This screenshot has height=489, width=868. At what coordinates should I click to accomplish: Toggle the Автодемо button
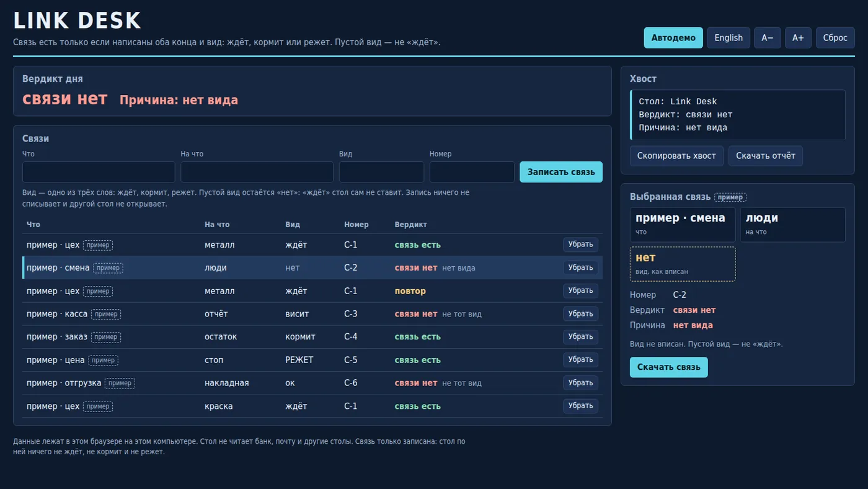click(673, 38)
